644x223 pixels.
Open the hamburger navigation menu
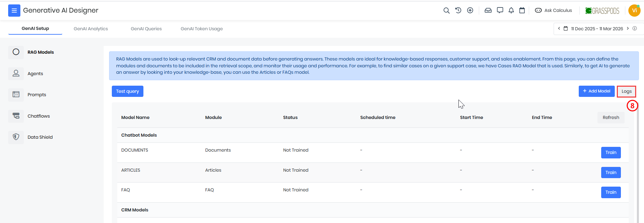(14, 11)
